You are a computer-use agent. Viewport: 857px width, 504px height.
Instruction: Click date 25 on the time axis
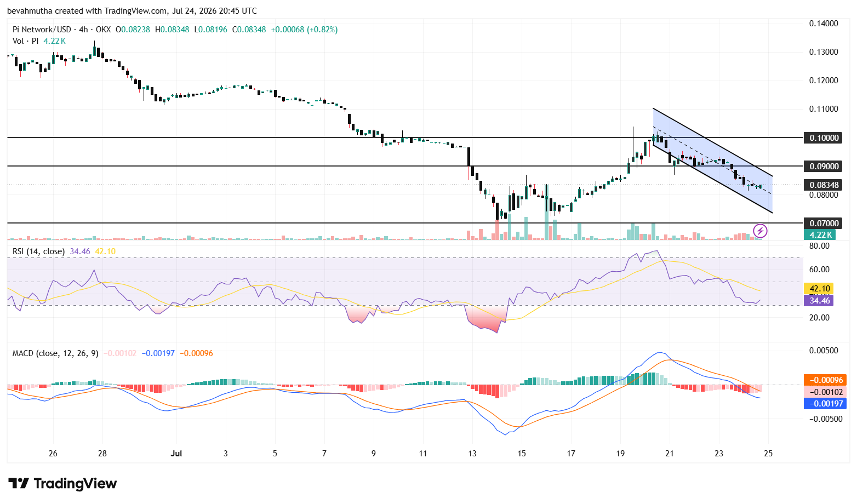[768, 453]
